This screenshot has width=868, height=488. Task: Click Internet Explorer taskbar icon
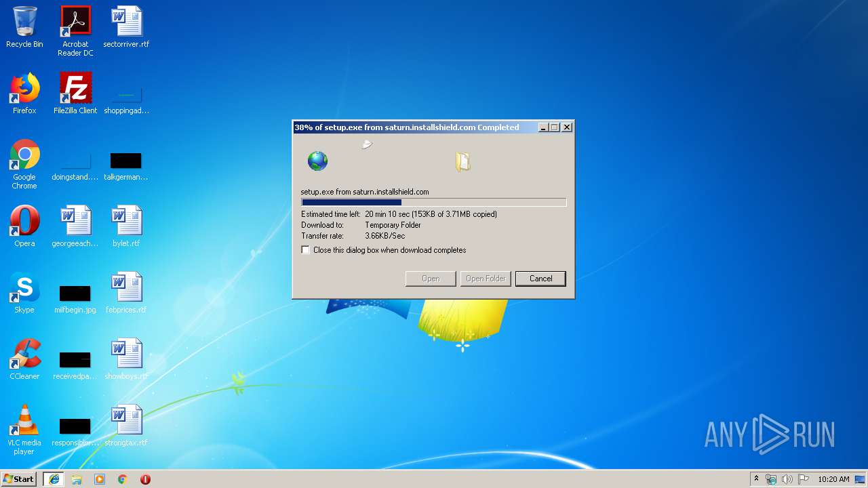pos(54,479)
